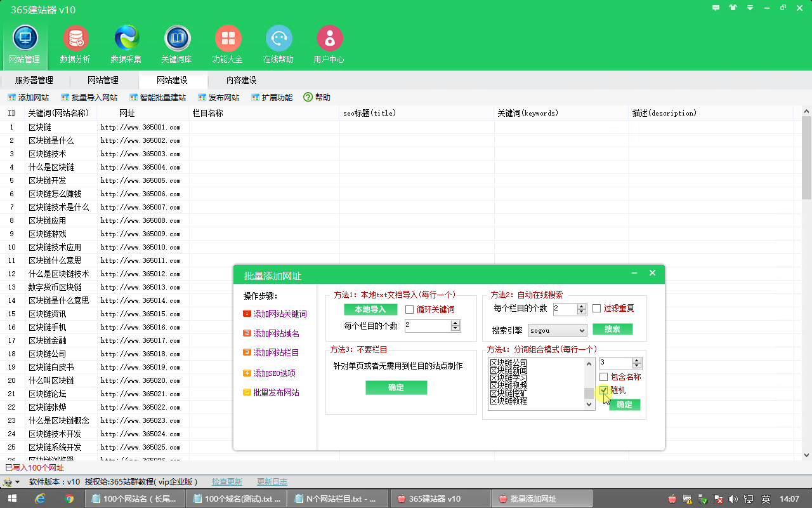Open taskbar item 100个域名(测试).txt
This screenshot has height=508, width=812.
tap(237, 499)
